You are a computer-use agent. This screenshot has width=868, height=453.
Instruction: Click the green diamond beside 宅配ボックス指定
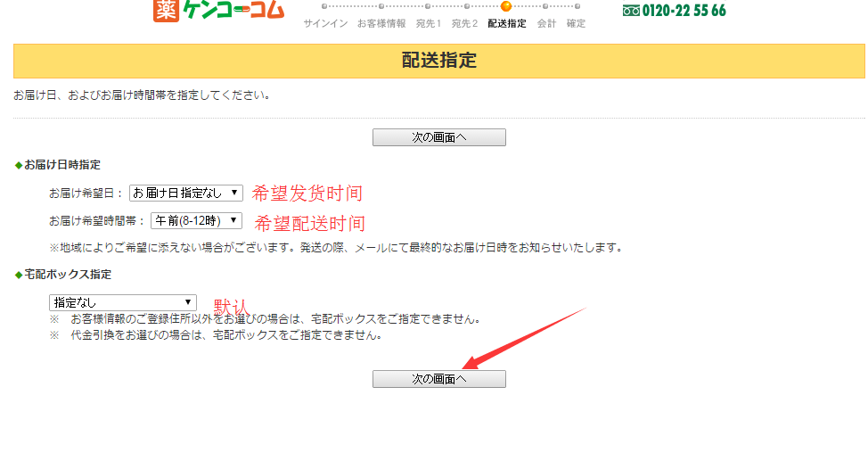pos(18,275)
